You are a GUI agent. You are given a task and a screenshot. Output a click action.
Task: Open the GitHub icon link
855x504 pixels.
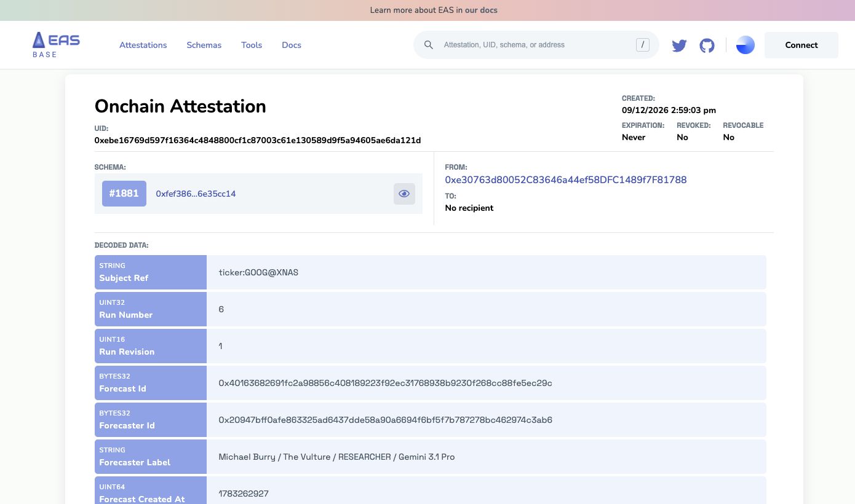[707, 45]
